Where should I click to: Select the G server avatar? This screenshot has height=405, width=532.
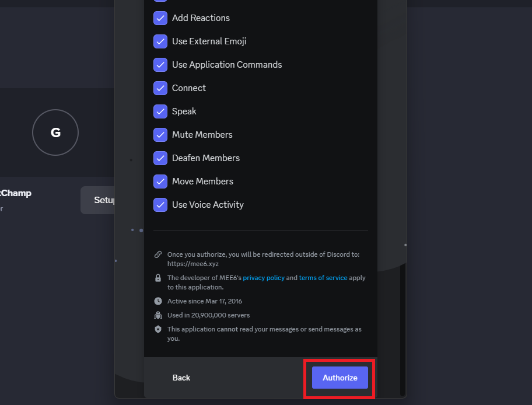(55, 132)
